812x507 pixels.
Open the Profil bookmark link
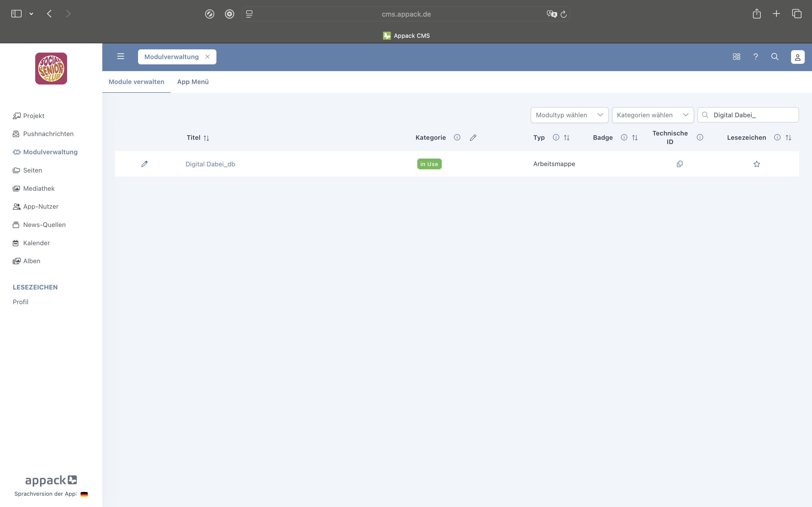pos(20,302)
